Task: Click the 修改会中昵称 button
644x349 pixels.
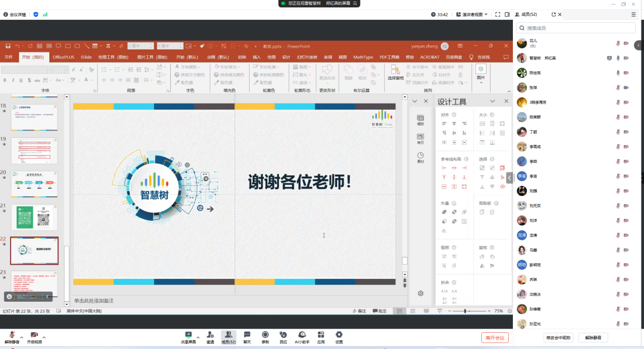Action: [559, 338]
